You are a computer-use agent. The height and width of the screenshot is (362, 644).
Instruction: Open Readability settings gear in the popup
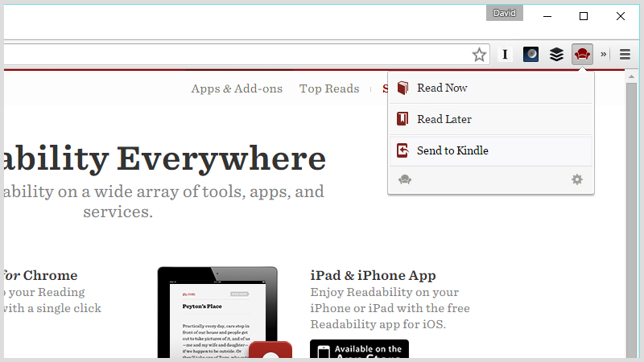tap(577, 179)
